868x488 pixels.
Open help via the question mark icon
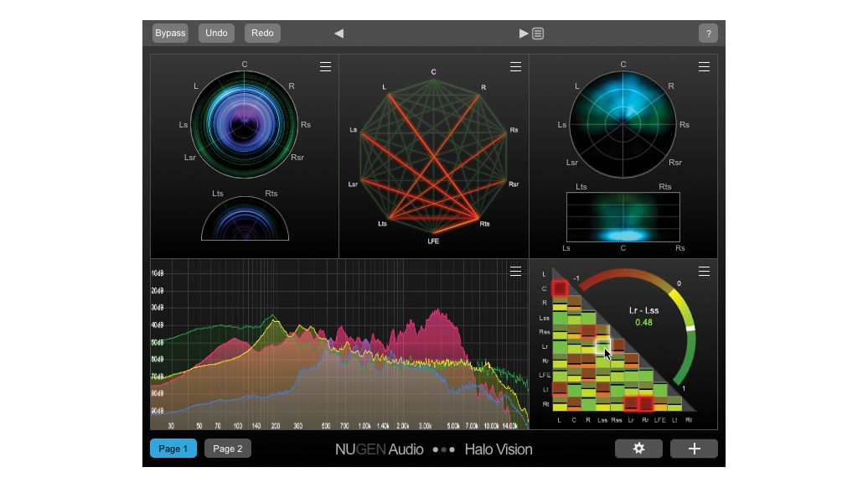point(708,33)
